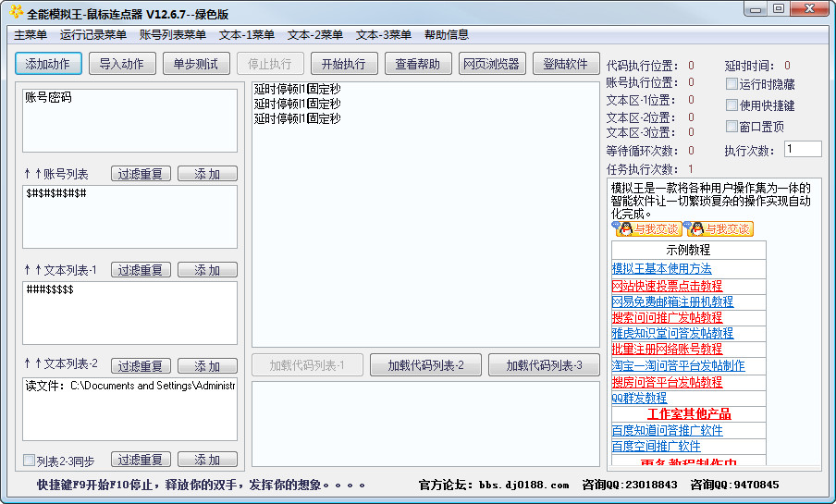Open the 主菜单 menu

tap(31, 34)
